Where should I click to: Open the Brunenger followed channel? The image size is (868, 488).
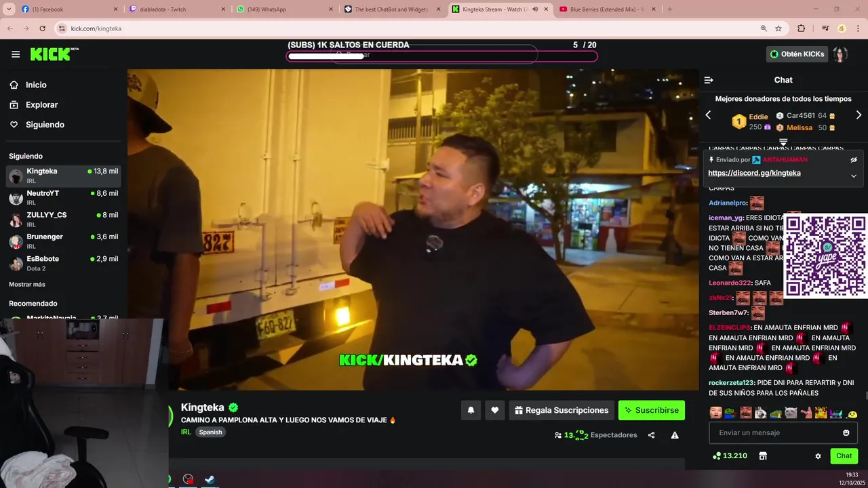[64, 241]
